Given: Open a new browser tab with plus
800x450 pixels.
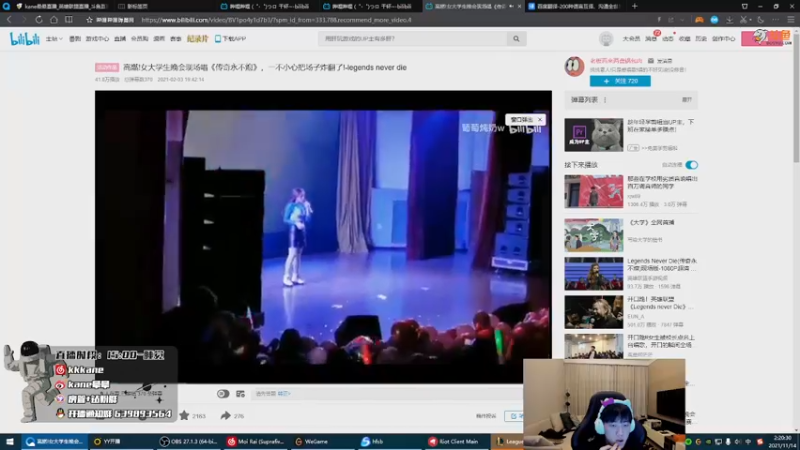Looking at the screenshot, I should [x=635, y=6].
